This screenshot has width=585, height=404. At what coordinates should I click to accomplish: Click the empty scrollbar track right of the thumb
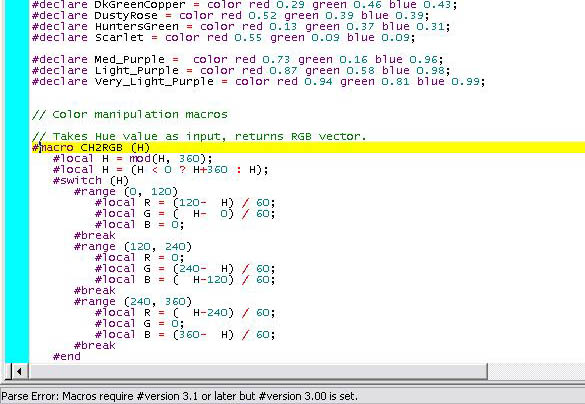(x=536, y=371)
